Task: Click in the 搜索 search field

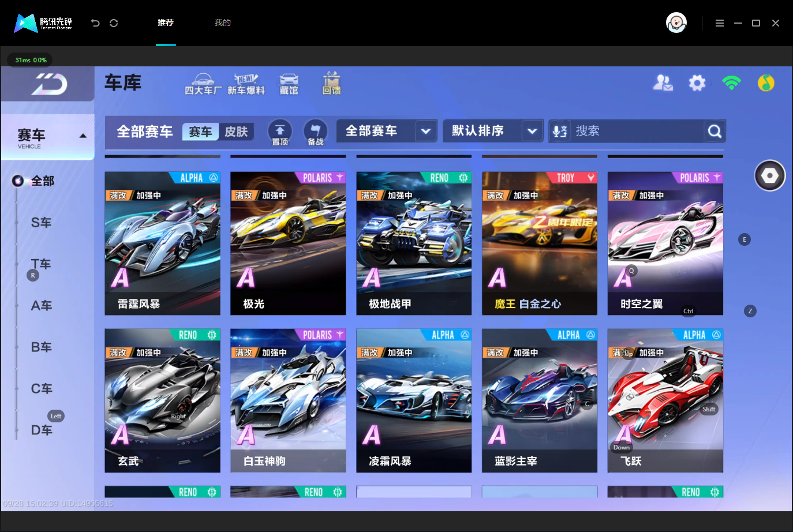Action: [x=638, y=131]
